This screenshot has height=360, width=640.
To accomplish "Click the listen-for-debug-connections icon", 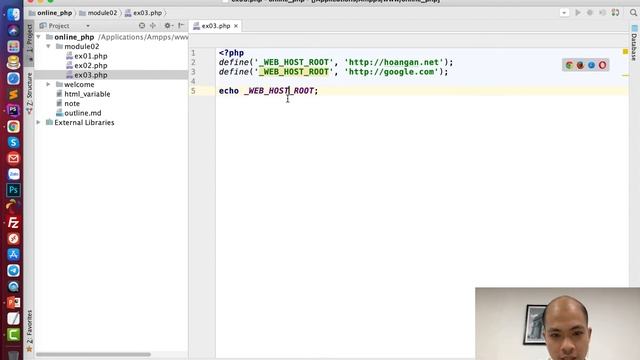I will click(x=616, y=13).
